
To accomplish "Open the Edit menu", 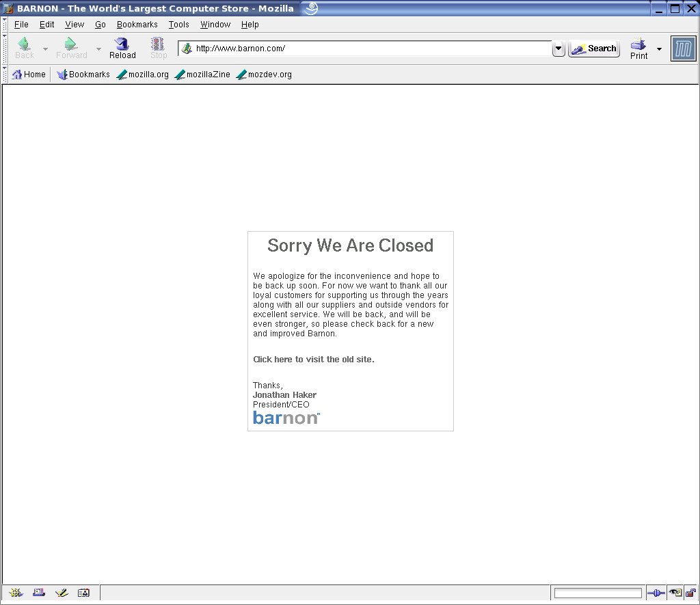I will click(x=47, y=25).
